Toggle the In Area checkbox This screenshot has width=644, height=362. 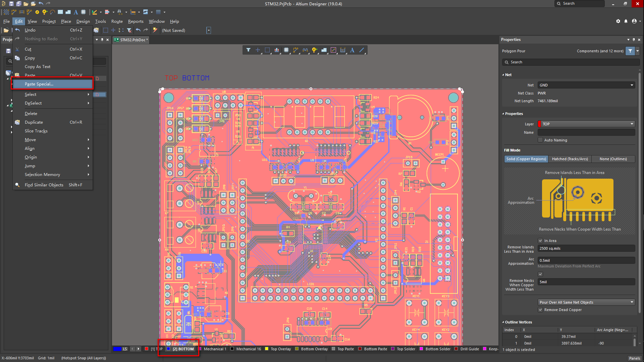(540, 241)
